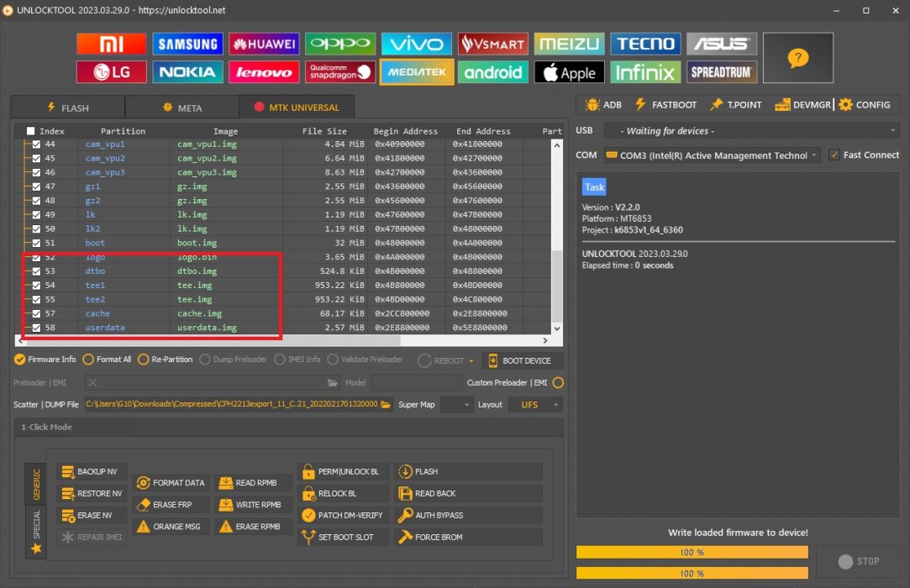Viewport: 910px width, 588px height.
Task: Open the CONFIG settings
Action: click(865, 104)
